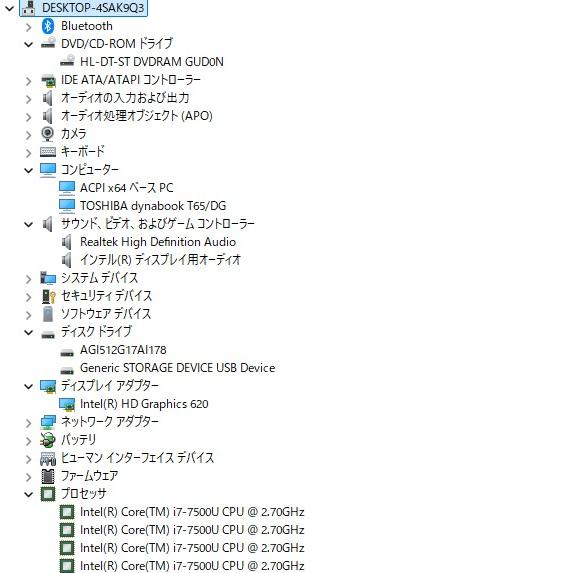Select TOSHIBA dynabook T65/DG entry
The image size is (573, 573).
click(x=153, y=206)
